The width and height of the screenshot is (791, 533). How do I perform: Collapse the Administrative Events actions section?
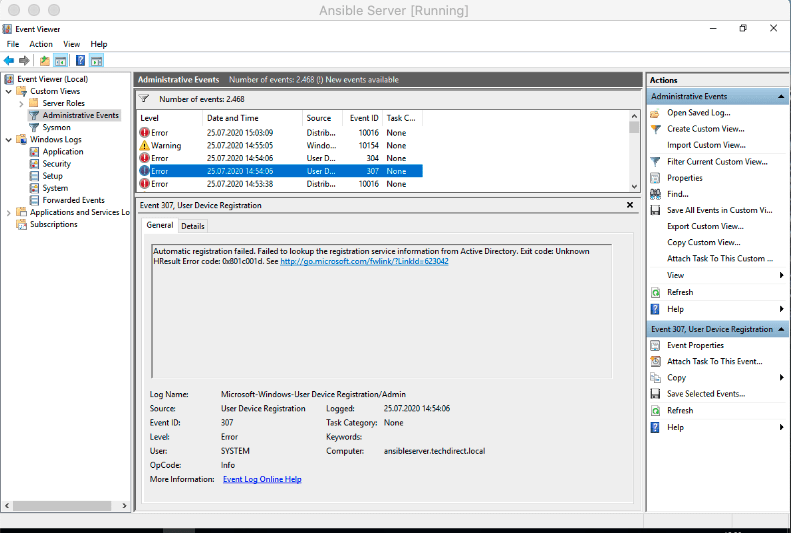pyautogui.click(x=781, y=97)
